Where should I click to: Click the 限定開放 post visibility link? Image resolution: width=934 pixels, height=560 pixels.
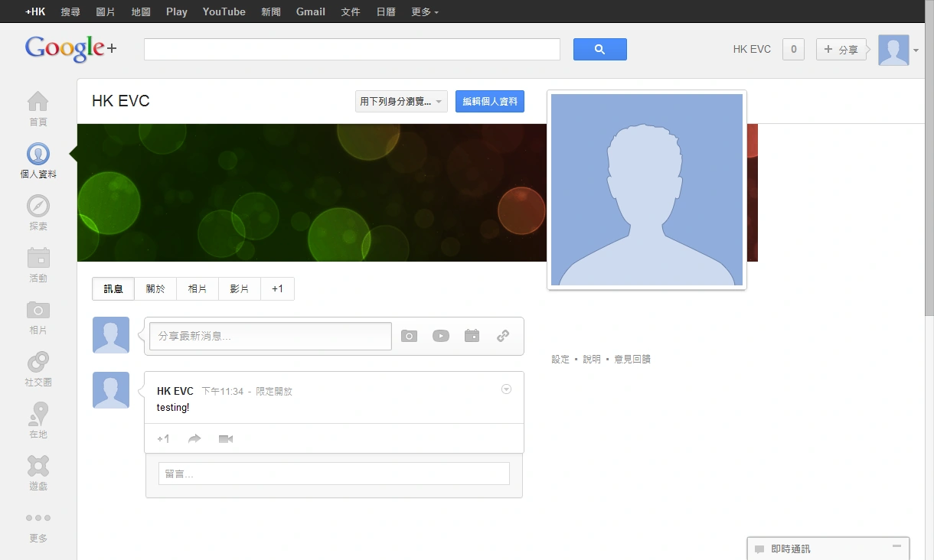(274, 392)
